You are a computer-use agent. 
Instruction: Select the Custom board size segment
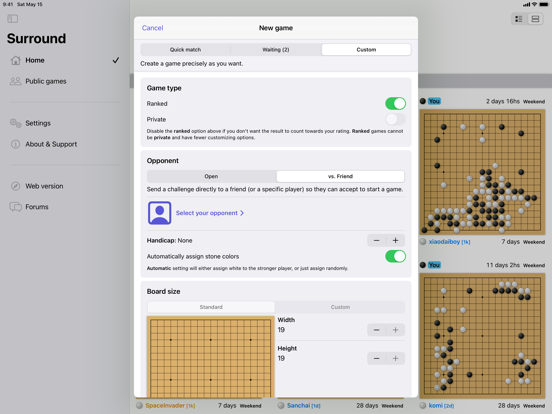point(340,307)
